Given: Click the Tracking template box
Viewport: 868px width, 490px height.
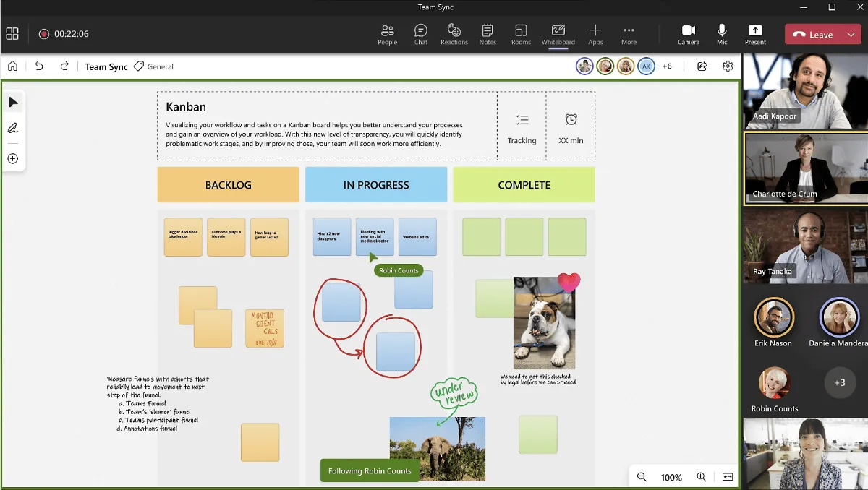Looking at the screenshot, I should click(522, 126).
